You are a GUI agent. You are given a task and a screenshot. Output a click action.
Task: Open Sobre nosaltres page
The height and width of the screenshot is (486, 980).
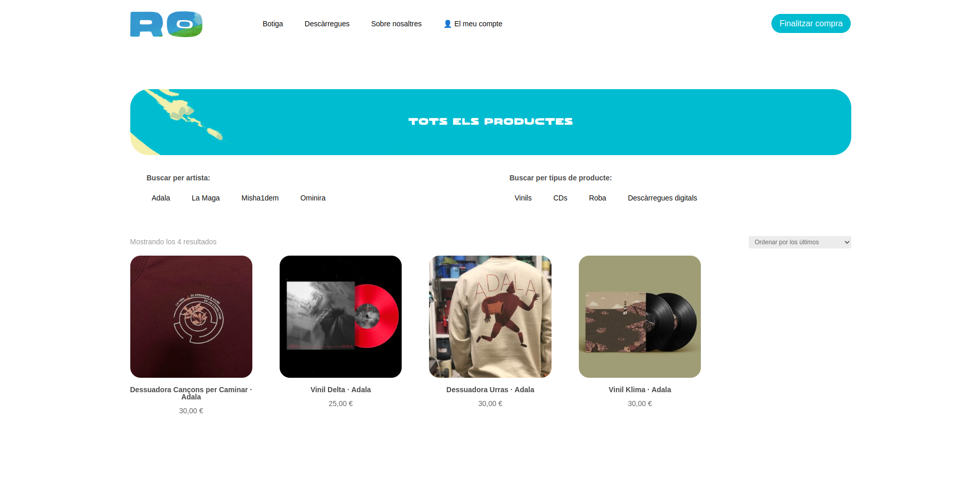coord(396,24)
